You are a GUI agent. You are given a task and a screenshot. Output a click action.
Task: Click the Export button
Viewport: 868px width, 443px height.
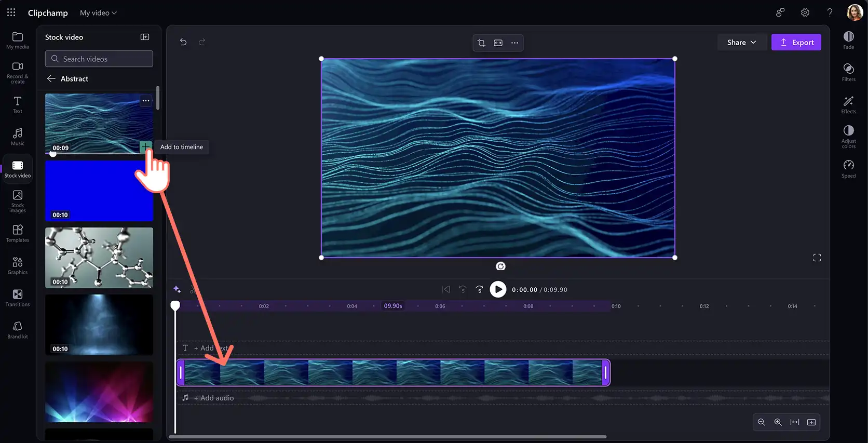[796, 43]
